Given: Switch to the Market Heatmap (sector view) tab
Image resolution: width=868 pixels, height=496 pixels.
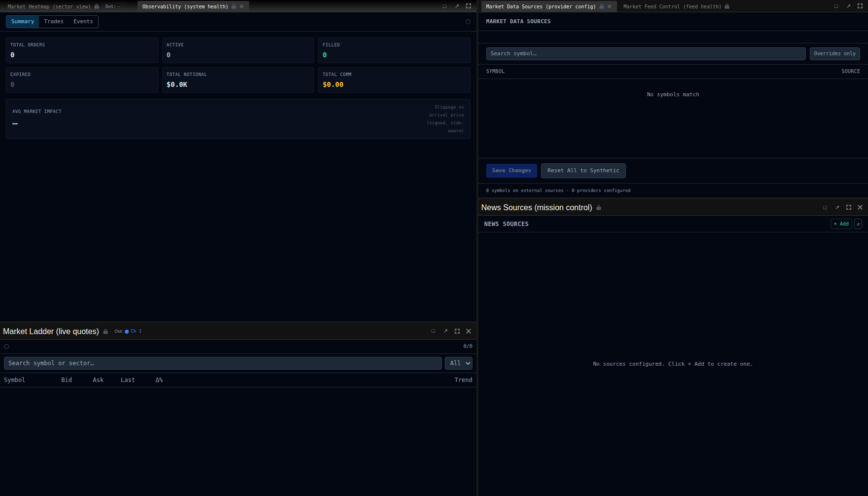Looking at the screenshot, I should pyautogui.click(x=49, y=6).
